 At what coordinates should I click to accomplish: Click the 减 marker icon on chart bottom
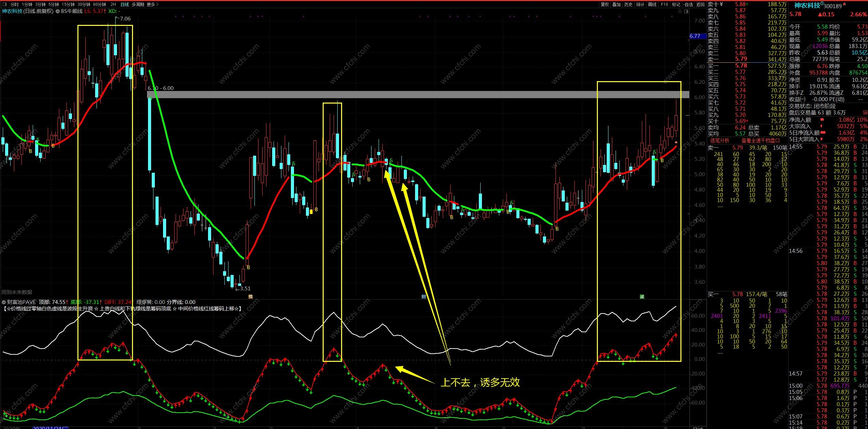[x=642, y=297]
